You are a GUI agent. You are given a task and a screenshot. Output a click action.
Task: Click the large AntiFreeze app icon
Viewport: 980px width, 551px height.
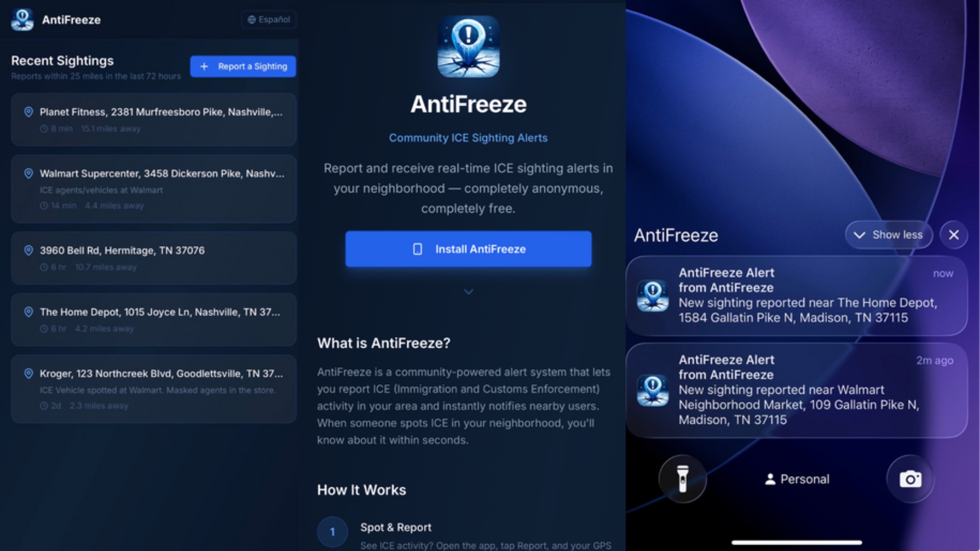pos(468,47)
